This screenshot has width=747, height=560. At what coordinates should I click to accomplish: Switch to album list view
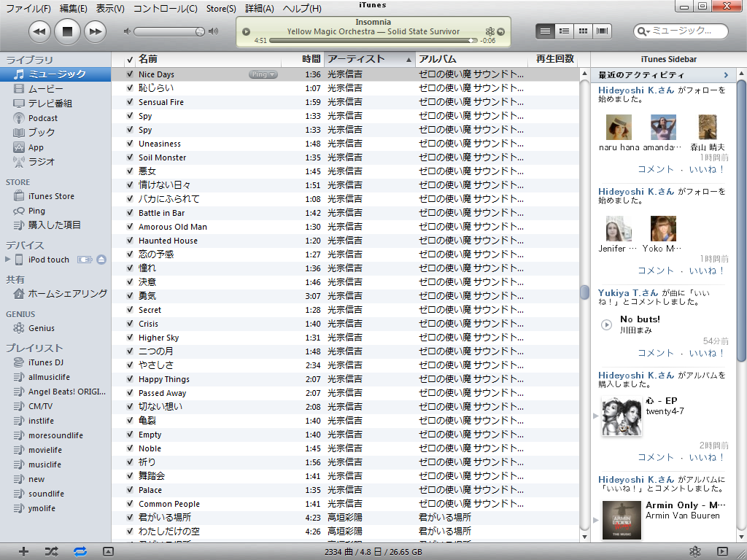pyautogui.click(x=564, y=31)
